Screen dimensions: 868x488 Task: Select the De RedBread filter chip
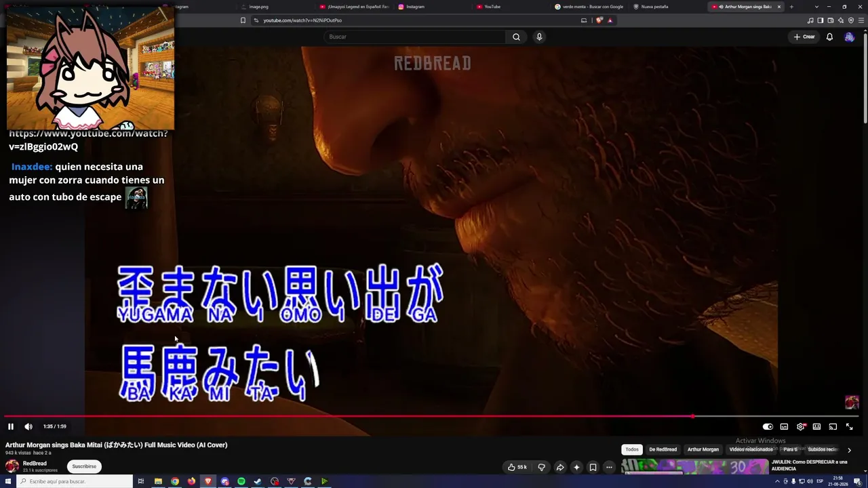(x=663, y=449)
